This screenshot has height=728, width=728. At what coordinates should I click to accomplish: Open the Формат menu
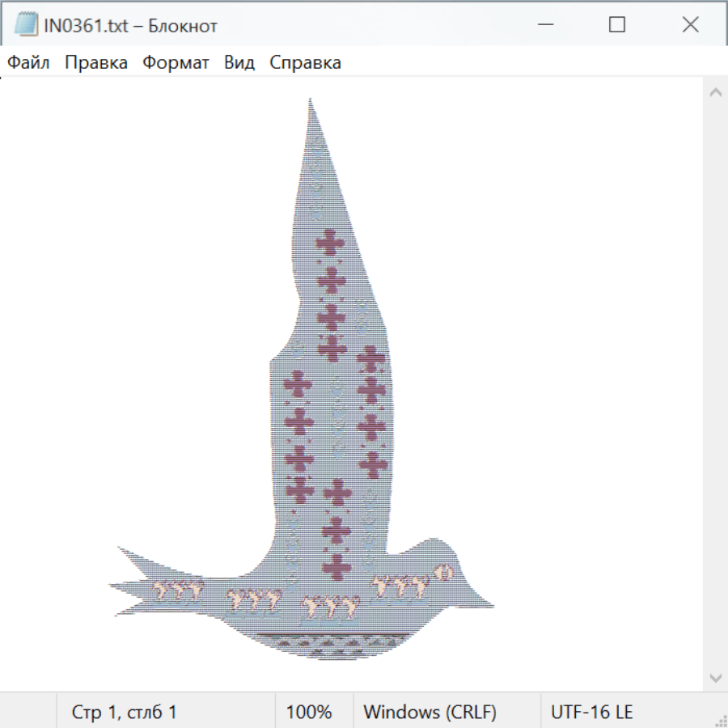pyautogui.click(x=176, y=63)
